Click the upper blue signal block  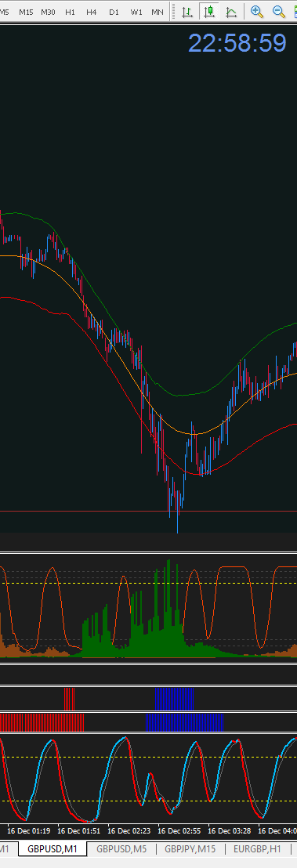(175, 699)
